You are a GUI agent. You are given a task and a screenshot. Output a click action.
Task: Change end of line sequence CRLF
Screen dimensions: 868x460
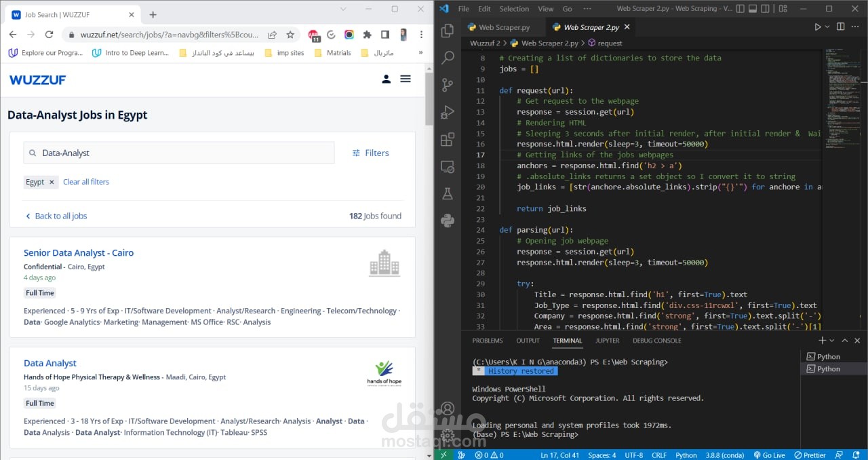pos(659,455)
